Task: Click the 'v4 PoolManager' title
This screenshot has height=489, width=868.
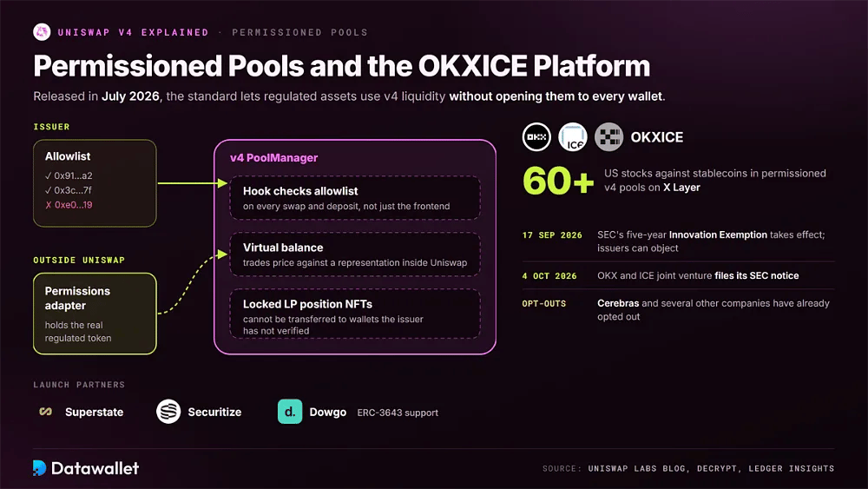Action: 274,158
